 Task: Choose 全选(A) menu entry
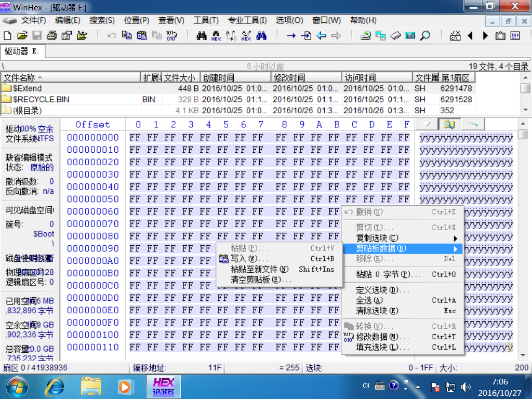pyautogui.click(x=403, y=301)
